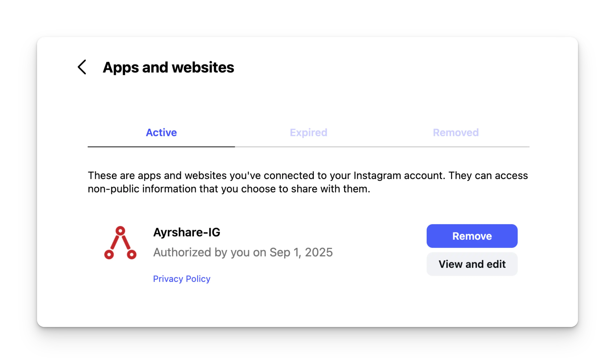Click View and edit to manage permissions
The height and width of the screenshot is (364, 615).
[472, 264]
